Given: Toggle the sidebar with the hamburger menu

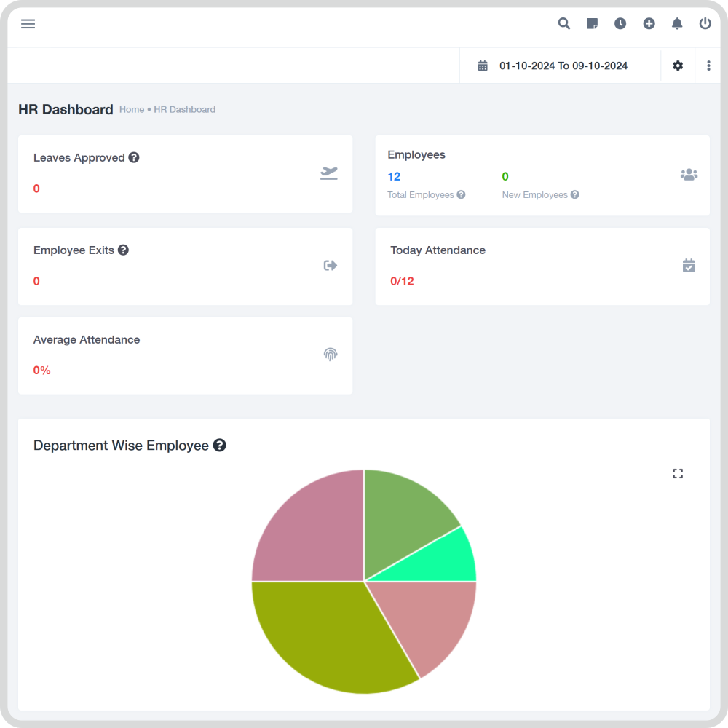Looking at the screenshot, I should pyautogui.click(x=28, y=23).
